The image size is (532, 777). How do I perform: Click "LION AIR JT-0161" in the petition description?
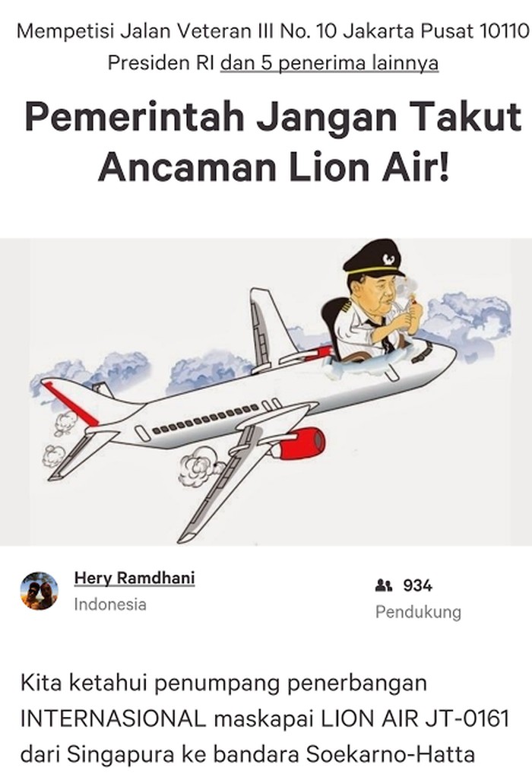[x=415, y=718]
